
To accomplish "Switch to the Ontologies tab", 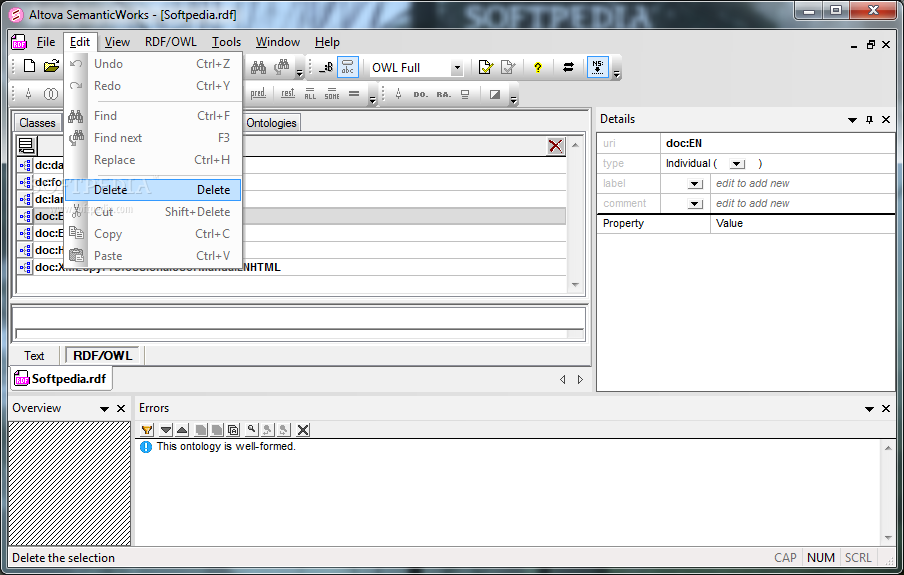I will click(271, 123).
